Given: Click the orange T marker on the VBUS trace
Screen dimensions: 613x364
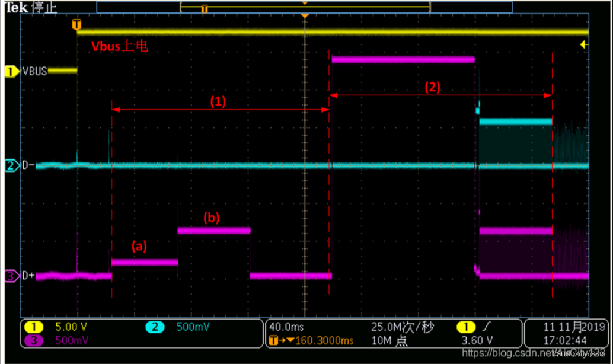Looking at the screenshot, I should 76,25.
